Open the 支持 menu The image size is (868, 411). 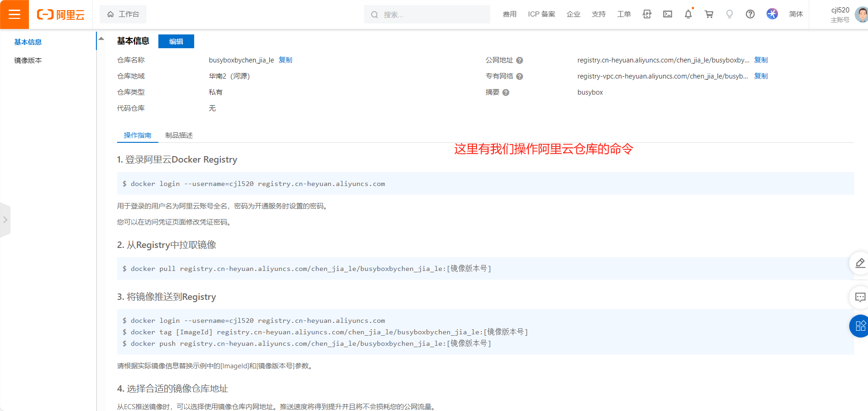599,14
